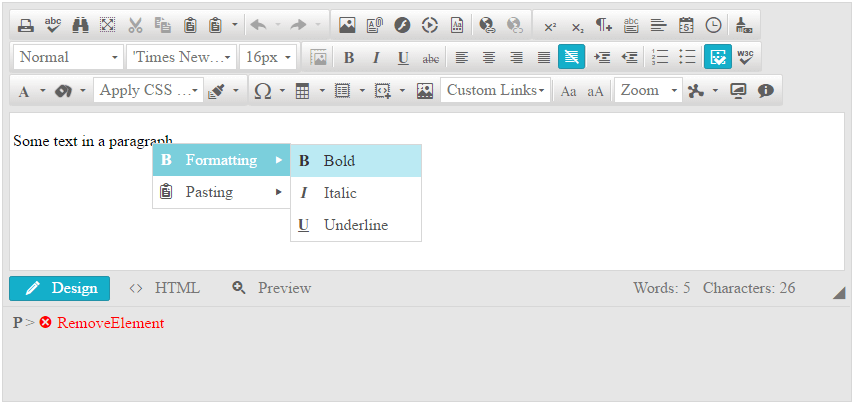Click the editor resize handle corner
Viewport: 854px width, 404px height.
(839, 293)
